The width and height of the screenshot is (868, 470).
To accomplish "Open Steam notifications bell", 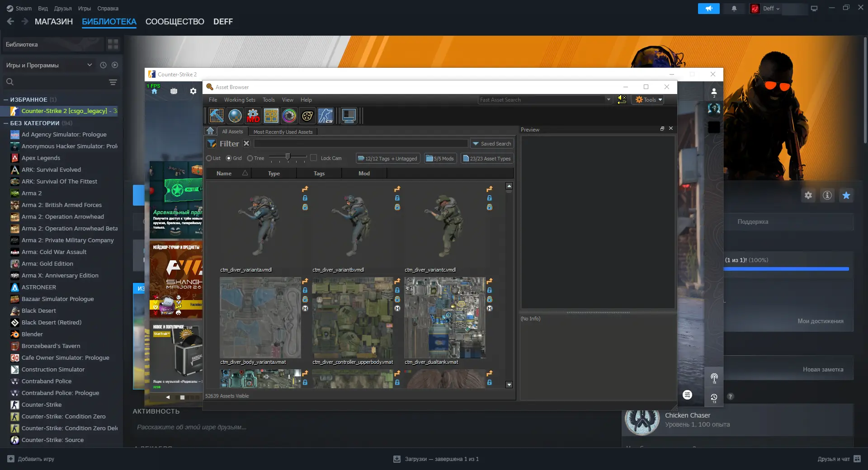I will [x=734, y=9].
